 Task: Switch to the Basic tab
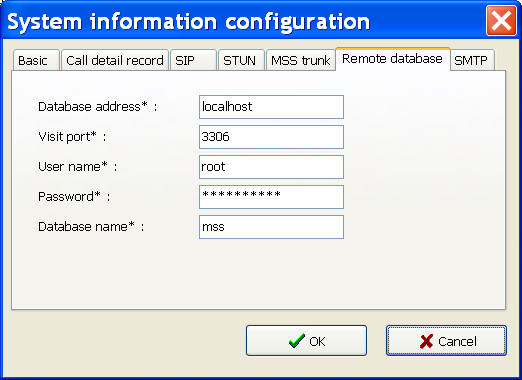pos(36,60)
